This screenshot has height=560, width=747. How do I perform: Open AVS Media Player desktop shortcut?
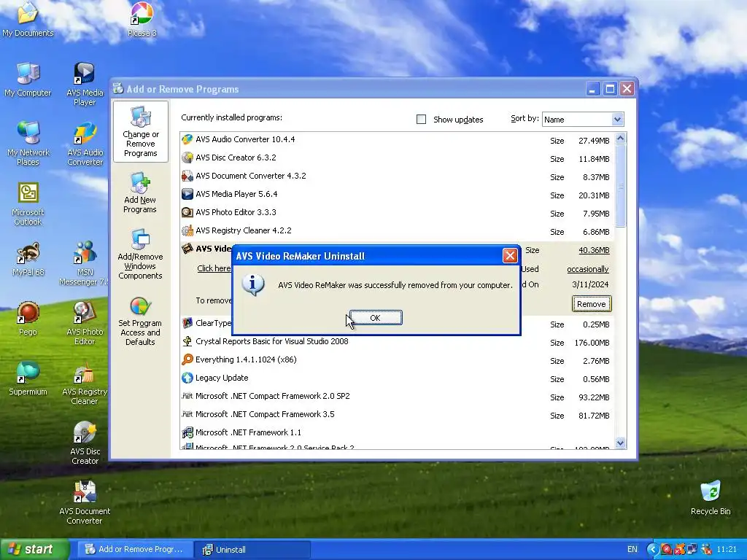[85, 84]
